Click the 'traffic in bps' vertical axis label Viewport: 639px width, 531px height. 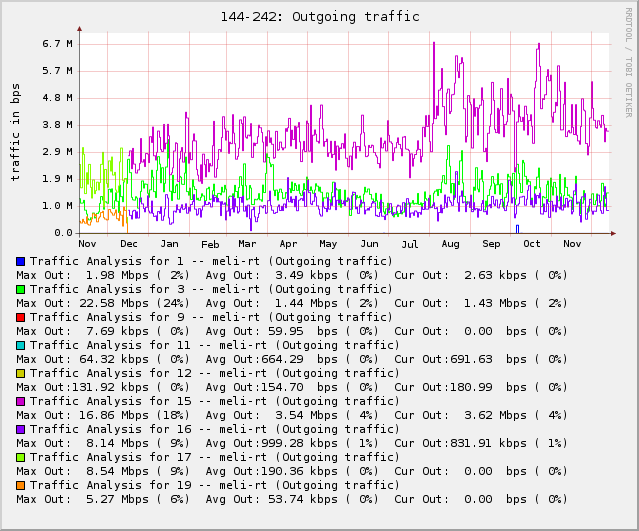coord(15,132)
